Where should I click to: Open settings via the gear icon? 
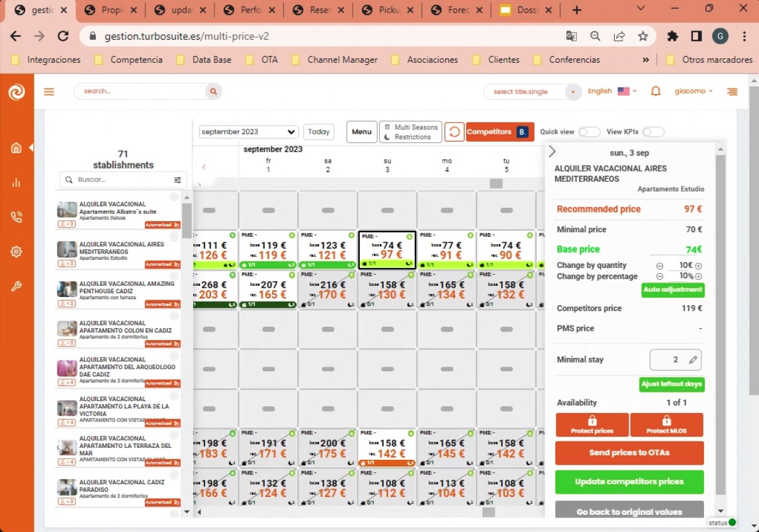coord(17,251)
